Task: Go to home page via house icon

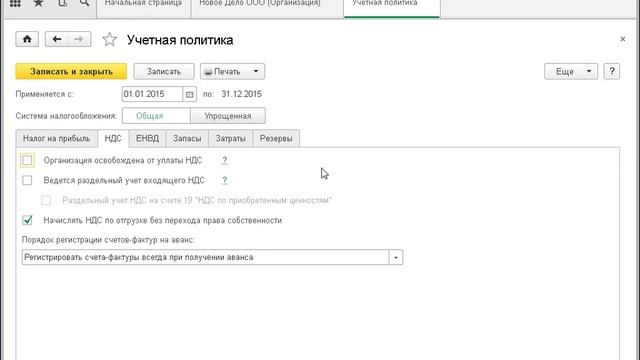Action: [x=27, y=39]
